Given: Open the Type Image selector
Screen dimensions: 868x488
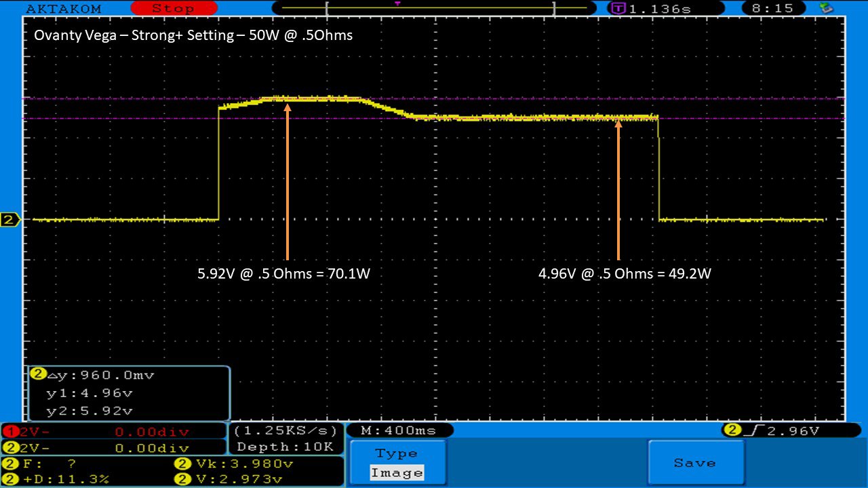Looking at the screenshot, I should (397, 463).
